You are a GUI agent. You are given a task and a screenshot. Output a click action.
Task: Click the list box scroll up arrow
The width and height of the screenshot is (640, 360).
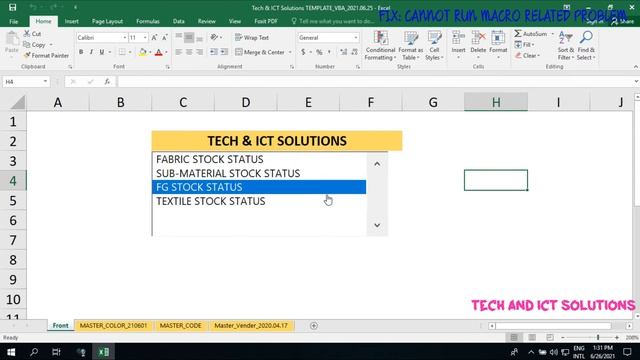pos(377,164)
